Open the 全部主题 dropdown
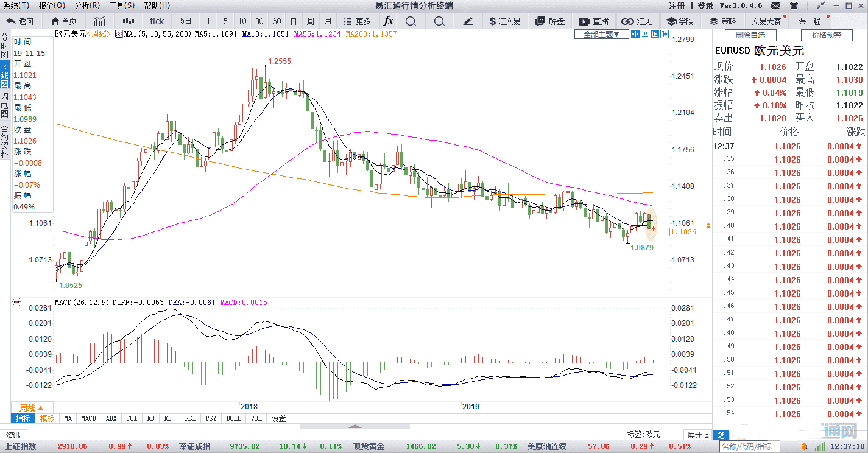Screen dimensions: 868x453 point(601,35)
